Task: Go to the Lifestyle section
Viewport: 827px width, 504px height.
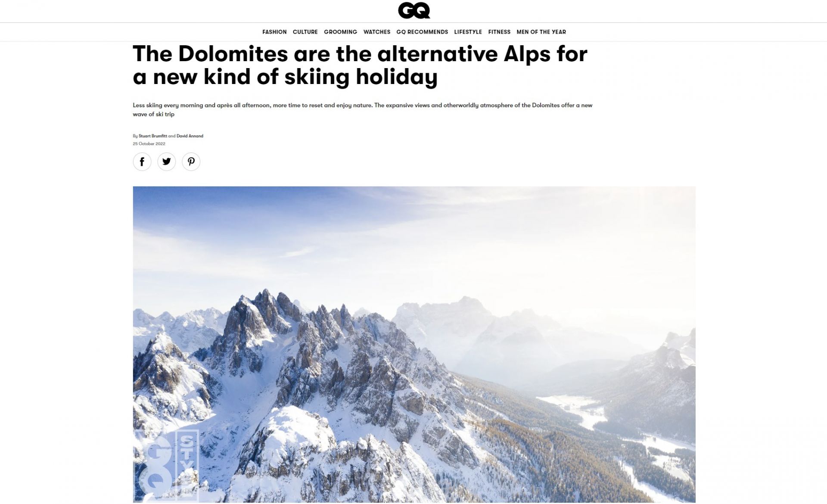Action: (468, 32)
